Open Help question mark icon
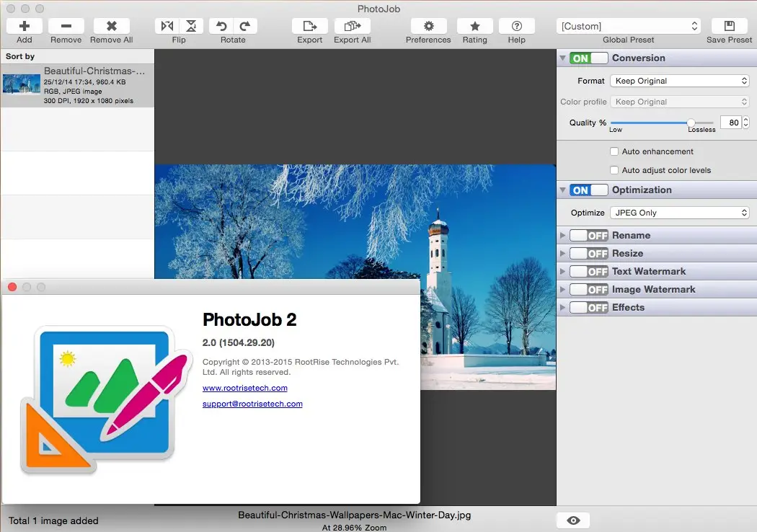Viewport: 757px width, 532px height. pyautogui.click(x=517, y=26)
